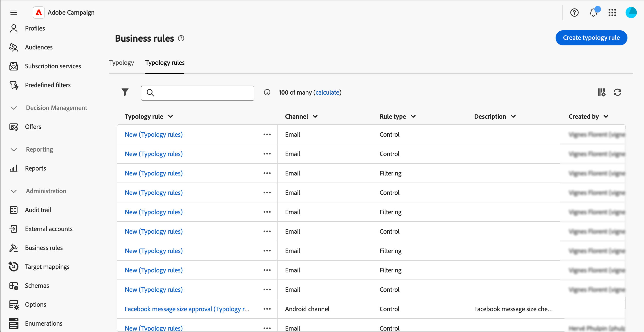Open the Created by column dropdown
This screenshot has width=644, height=332.
[606, 117]
